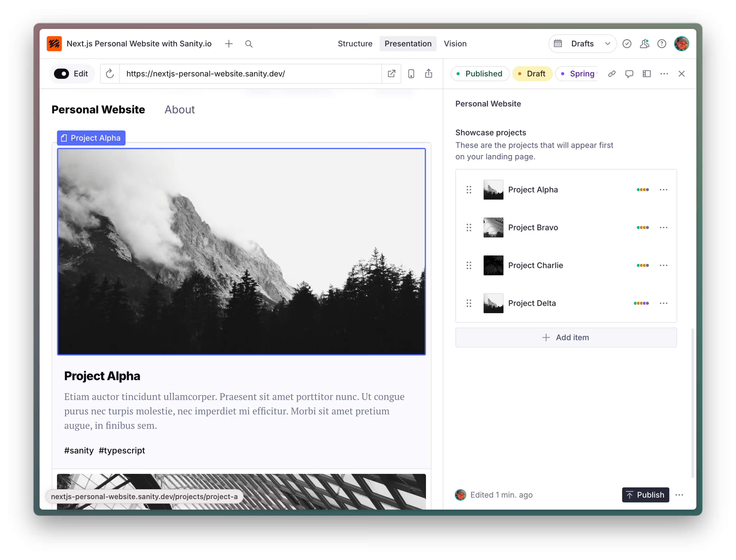Click the orange Sanity logo icon
The height and width of the screenshot is (560, 736).
[54, 44]
